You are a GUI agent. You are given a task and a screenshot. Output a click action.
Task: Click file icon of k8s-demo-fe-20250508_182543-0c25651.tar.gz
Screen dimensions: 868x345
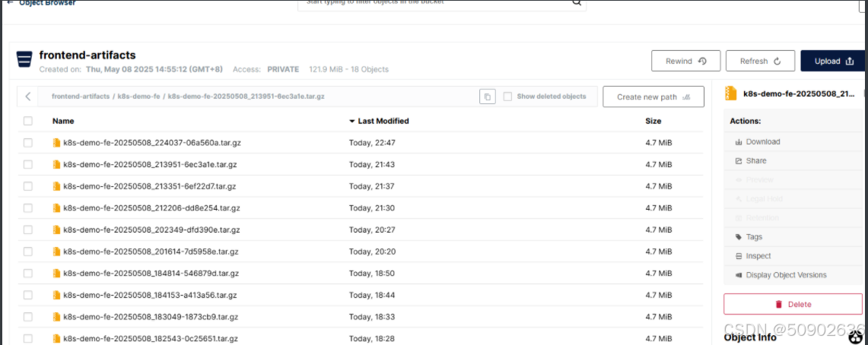pyautogui.click(x=56, y=338)
